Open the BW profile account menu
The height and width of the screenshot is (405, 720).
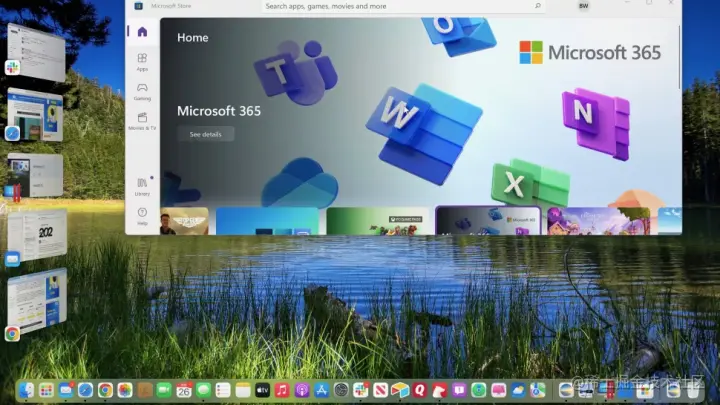(x=584, y=6)
